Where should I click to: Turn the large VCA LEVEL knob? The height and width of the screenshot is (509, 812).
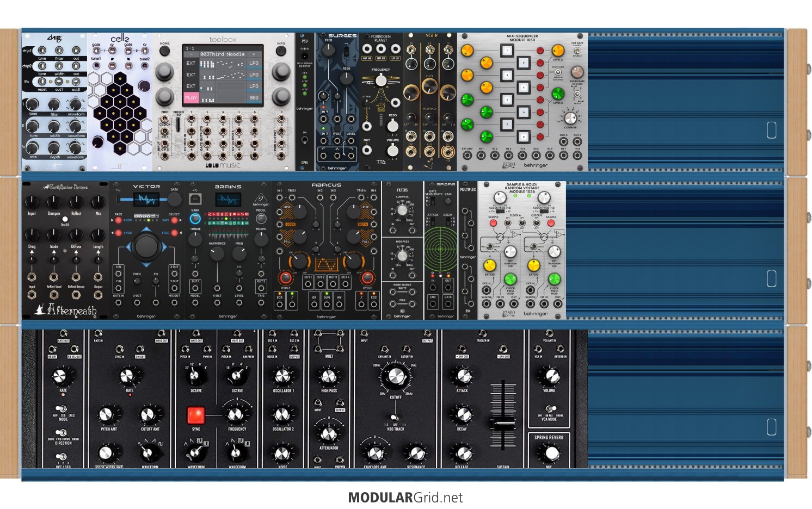tap(429, 86)
